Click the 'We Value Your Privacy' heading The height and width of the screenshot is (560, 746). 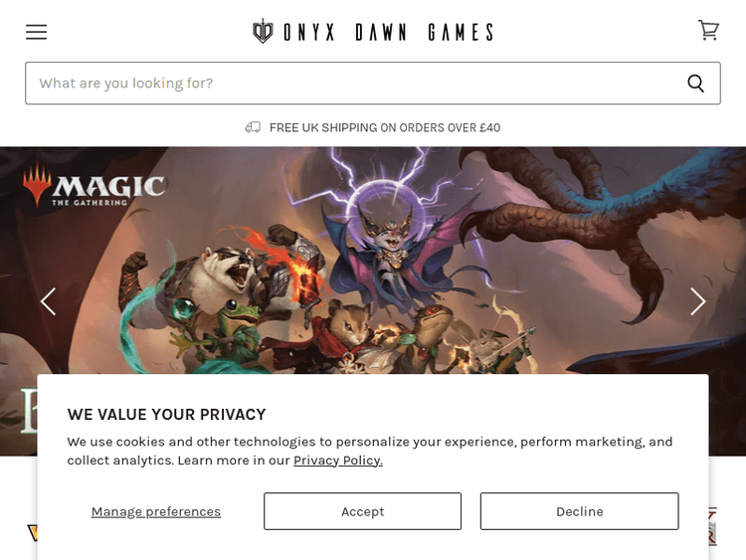166,415
